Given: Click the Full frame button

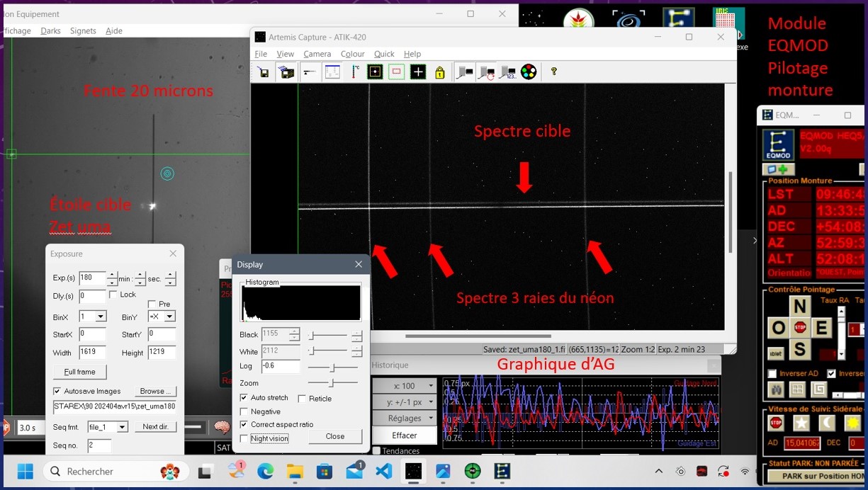Looking at the screenshot, I should point(79,372).
